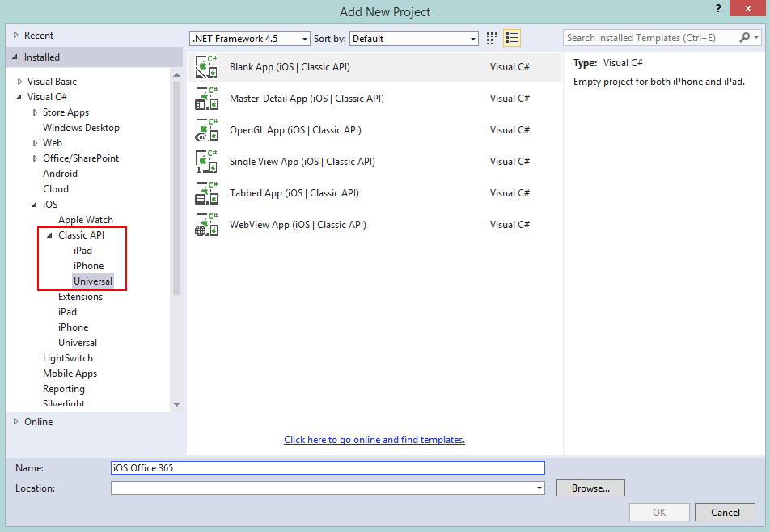Open the Sort by Default dropdown

(414, 38)
